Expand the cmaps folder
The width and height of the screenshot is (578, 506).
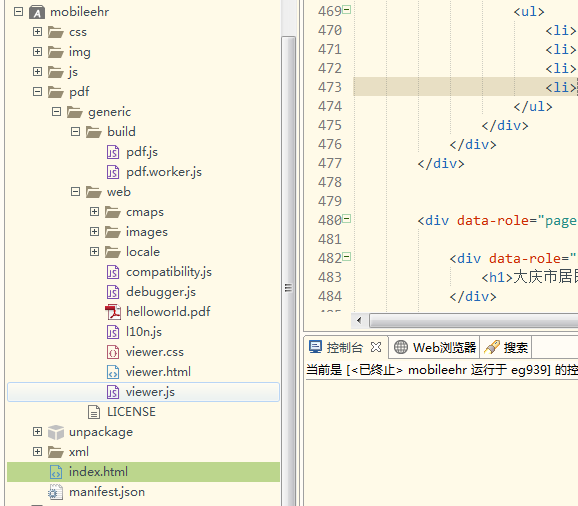click(94, 212)
